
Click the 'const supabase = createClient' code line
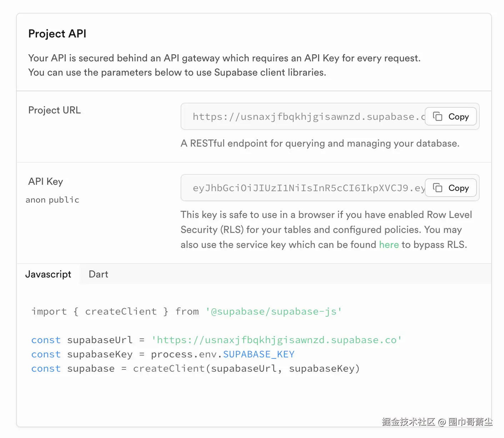195,368
